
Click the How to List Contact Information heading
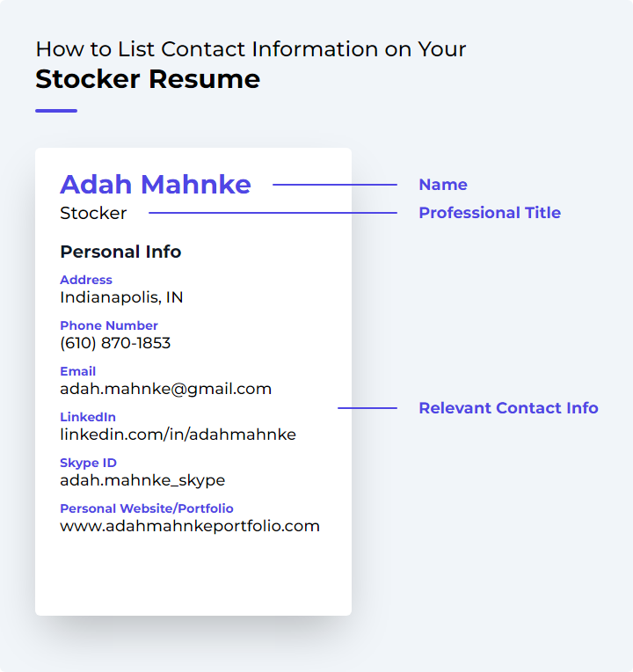click(x=251, y=49)
